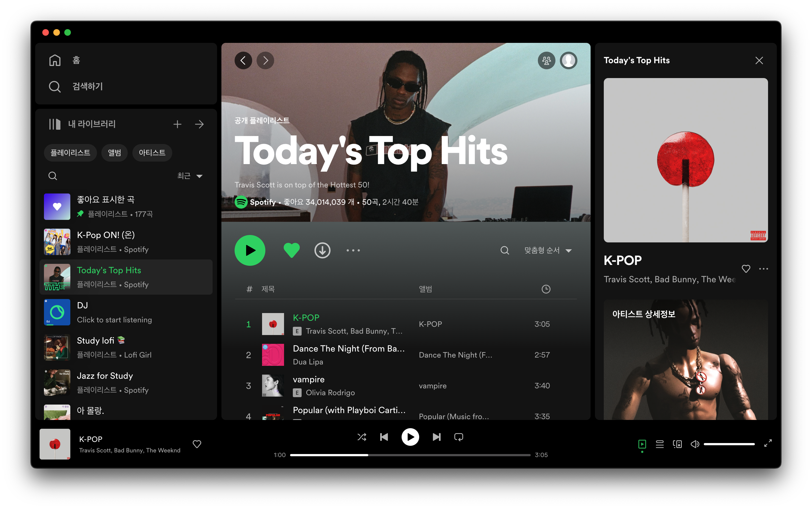The image size is (812, 509).
Task: Open playlist more options menu
Action: pyautogui.click(x=353, y=250)
